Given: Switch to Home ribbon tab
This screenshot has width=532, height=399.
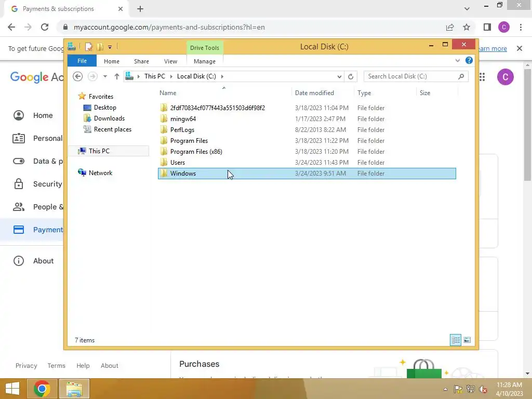Looking at the screenshot, I should point(112,61).
